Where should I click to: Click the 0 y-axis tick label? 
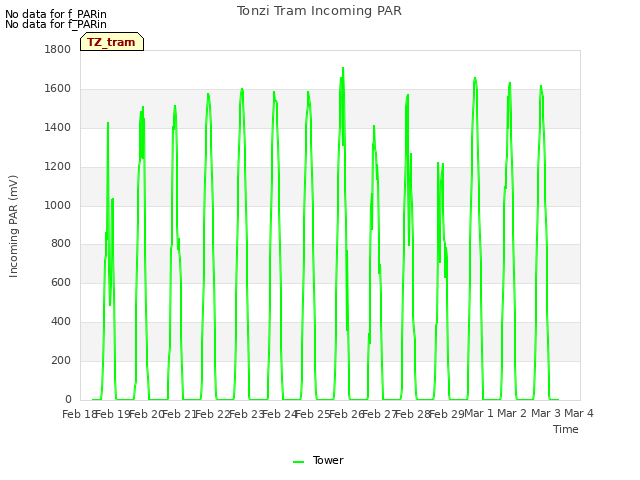click(68, 399)
